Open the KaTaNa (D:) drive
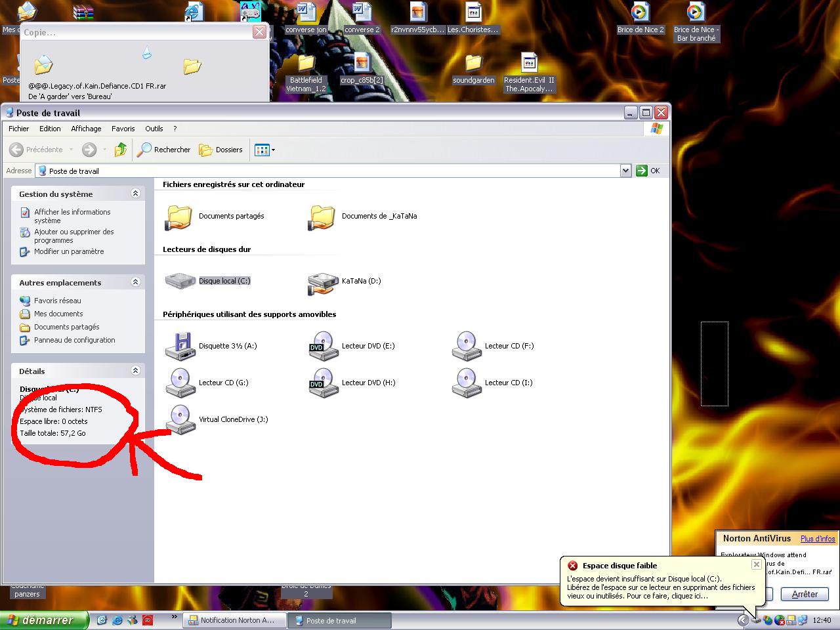The image size is (840, 630). click(x=323, y=282)
